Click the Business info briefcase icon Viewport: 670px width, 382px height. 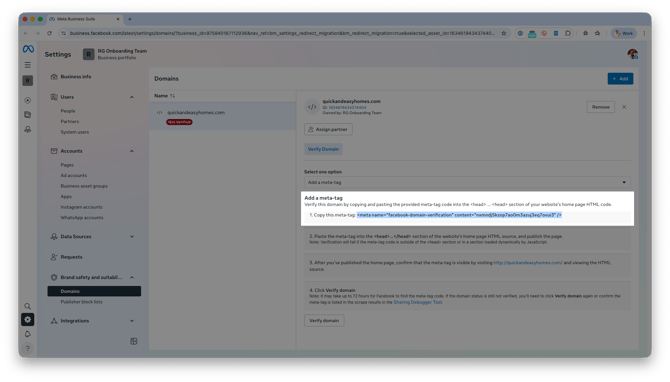[x=54, y=76]
